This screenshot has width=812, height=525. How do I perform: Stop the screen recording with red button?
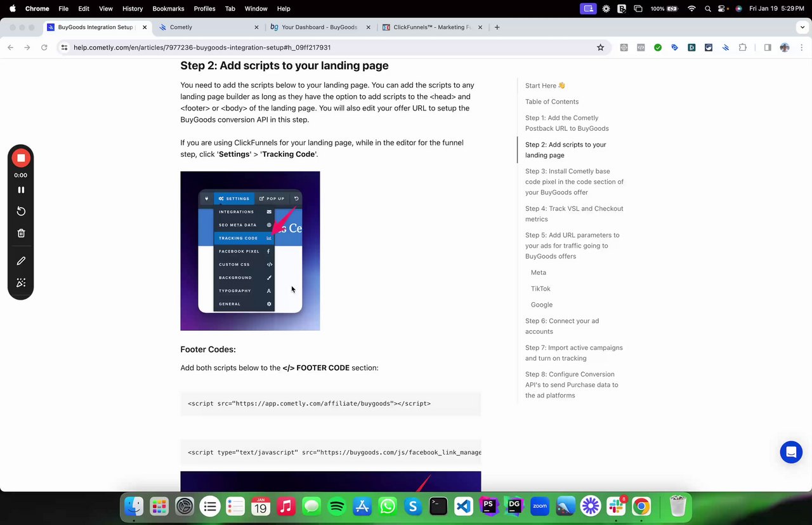pyautogui.click(x=21, y=157)
